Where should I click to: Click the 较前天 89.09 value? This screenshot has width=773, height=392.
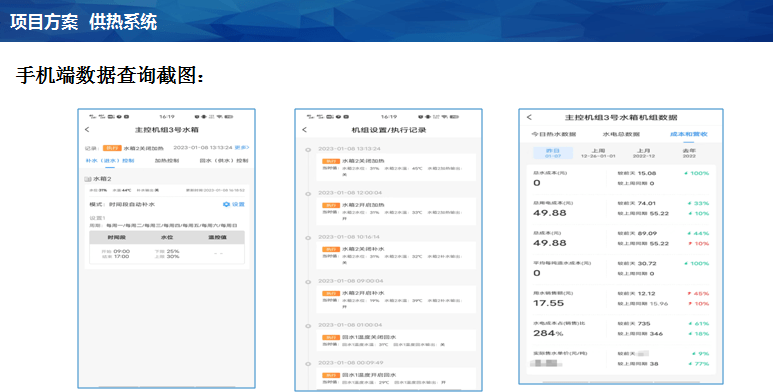click(x=637, y=233)
